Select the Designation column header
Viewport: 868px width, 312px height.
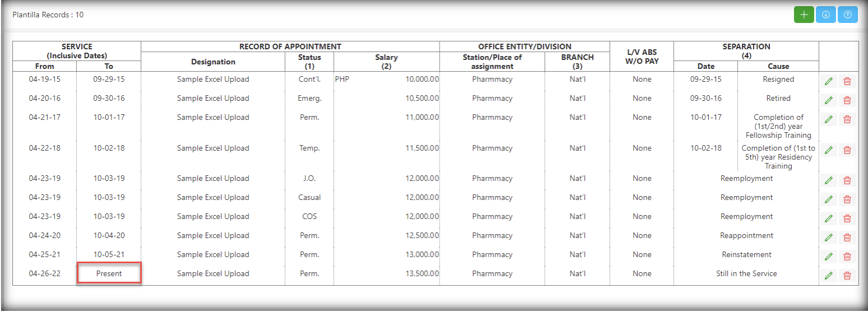click(x=213, y=62)
